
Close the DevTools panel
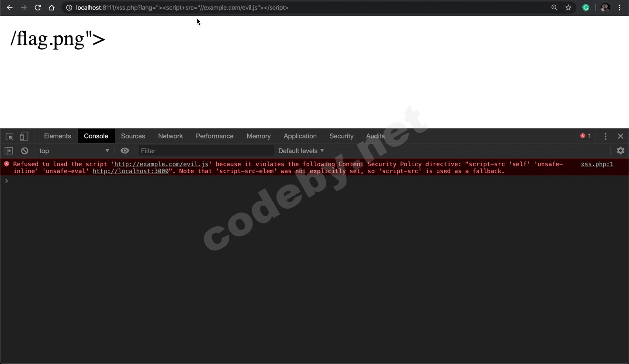pos(620,136)
